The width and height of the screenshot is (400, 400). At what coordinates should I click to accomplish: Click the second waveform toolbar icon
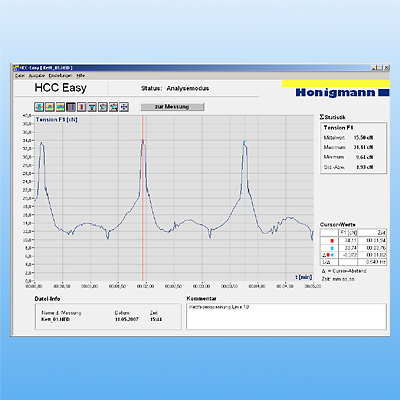pyautogui.click(x=50, y=107)
